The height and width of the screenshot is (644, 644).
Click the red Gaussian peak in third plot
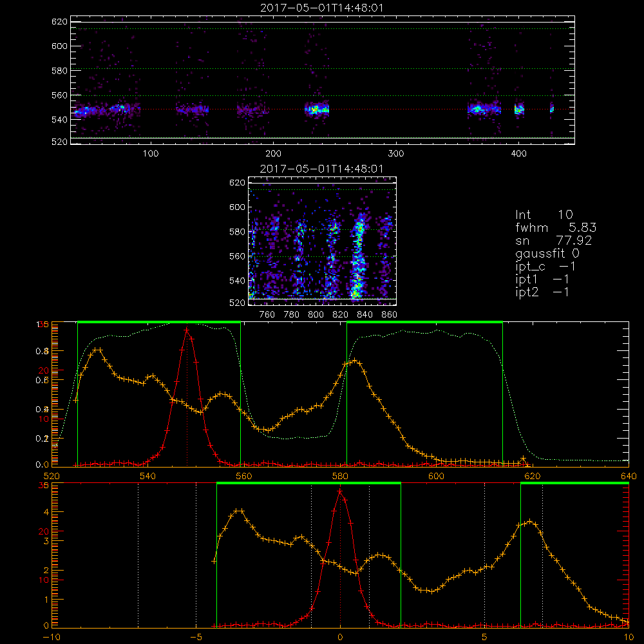coord(187,330)
